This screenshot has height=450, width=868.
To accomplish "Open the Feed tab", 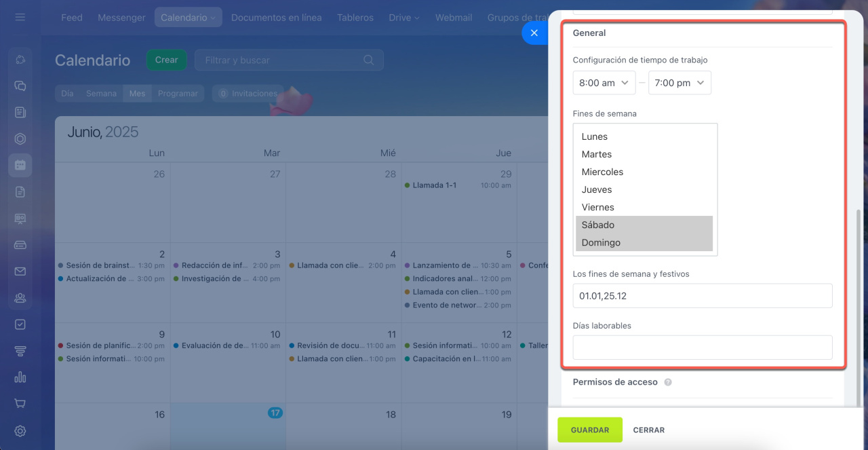I will click(x=72, y=18).
